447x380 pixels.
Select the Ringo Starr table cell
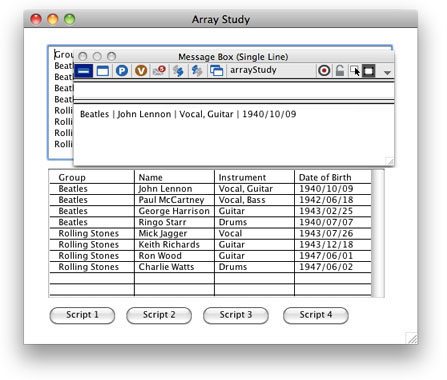(x=174, y=222)
